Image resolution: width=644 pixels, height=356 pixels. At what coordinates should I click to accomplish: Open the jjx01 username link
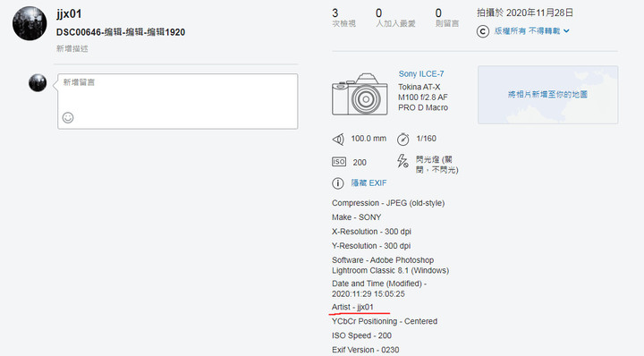point(69,14)
